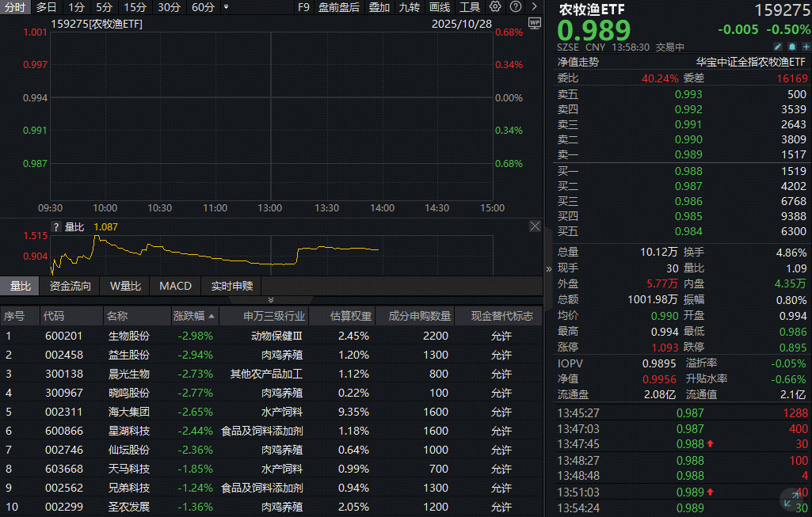
Task: Open the settings gear icon in the top toolbar
Action: [x=495, y=6]
